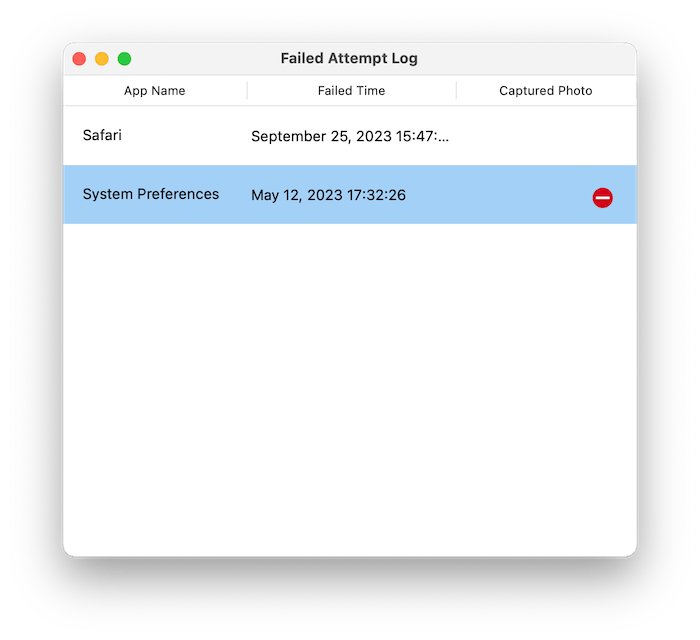
Task: Click the May 12, 2023 17:32:26 timestamp
Action: point(329,195)
